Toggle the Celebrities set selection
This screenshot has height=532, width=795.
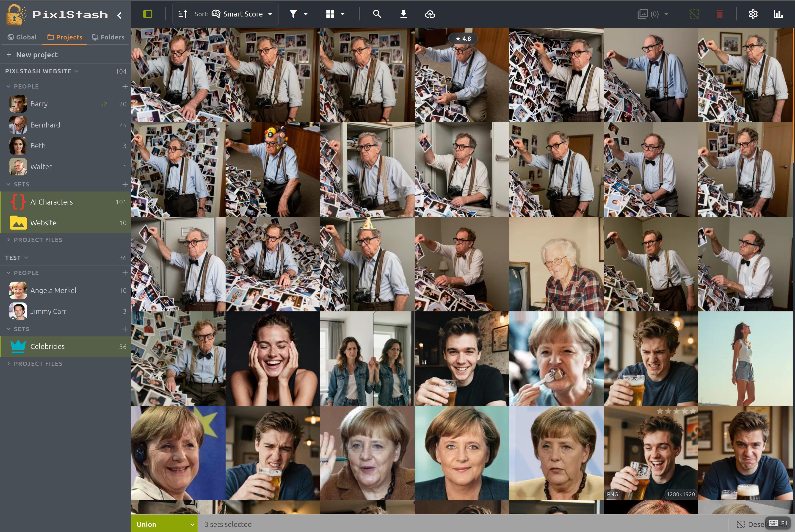click(x=66, y=346)
